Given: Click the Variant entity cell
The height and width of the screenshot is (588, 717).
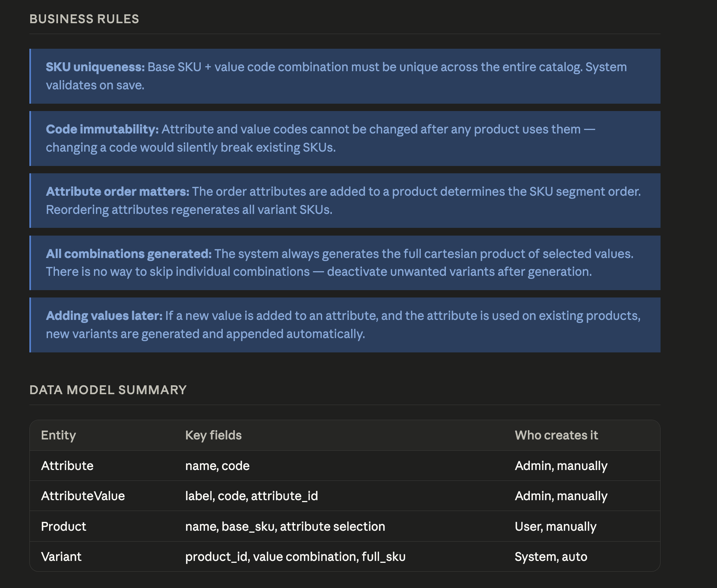Looking at the screenshot, I should 61,557.
